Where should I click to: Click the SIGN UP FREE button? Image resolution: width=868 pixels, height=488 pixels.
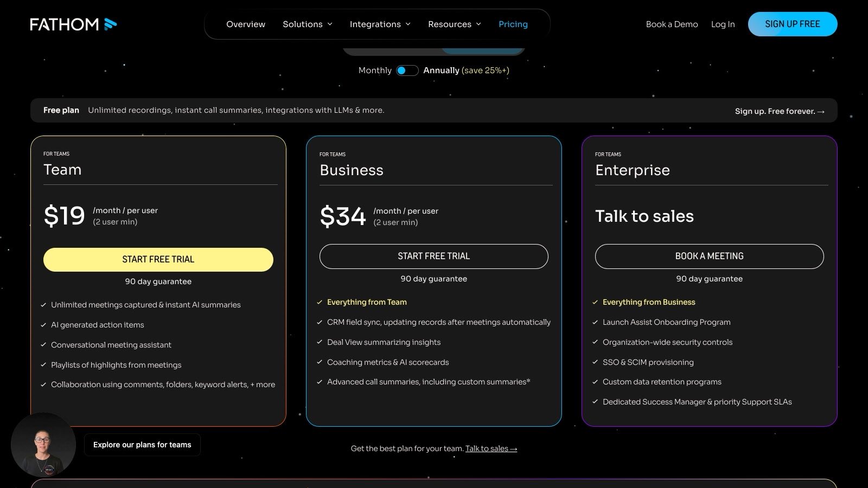coord(793,24)
